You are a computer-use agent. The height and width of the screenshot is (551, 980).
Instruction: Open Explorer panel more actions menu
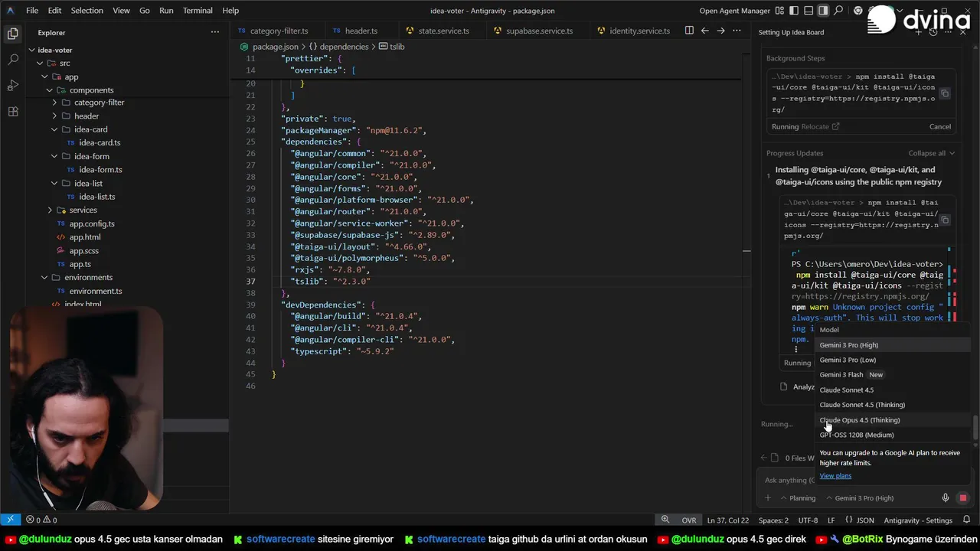coord(215,32)
